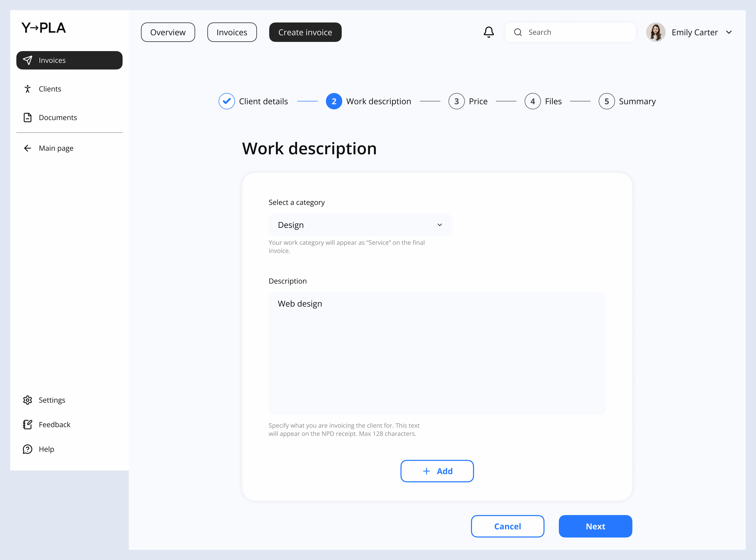Image resolution: width=756 pixels, height=560 pixels.
Task: Click the Add button below the description
Action: pos(437,471)
